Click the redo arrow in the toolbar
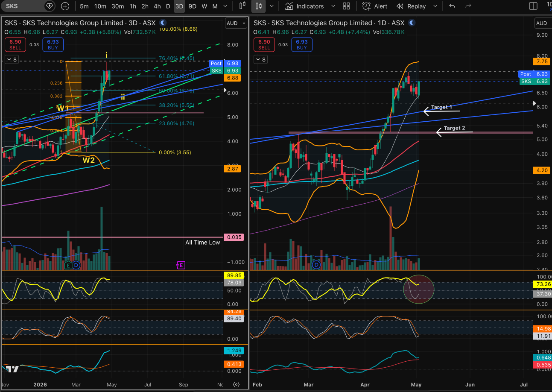Image resolution: width=552 pixels, height=392 pixels. (x=468, y=6)
